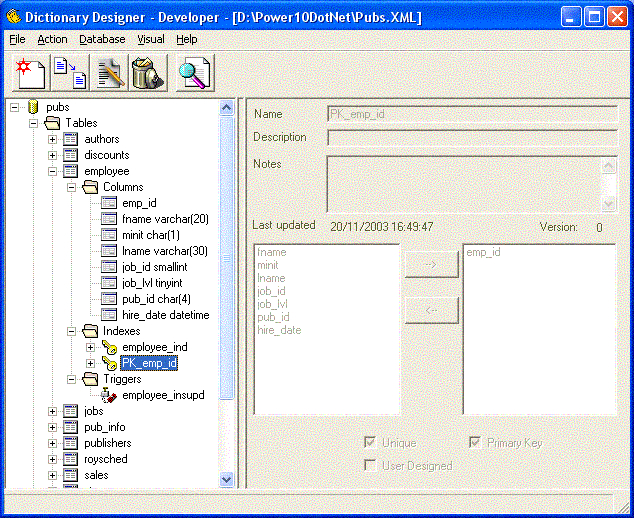This screenshot has height=518, width=634.
Task: Toggle the Unique checkbox
Action: [370, 442]
